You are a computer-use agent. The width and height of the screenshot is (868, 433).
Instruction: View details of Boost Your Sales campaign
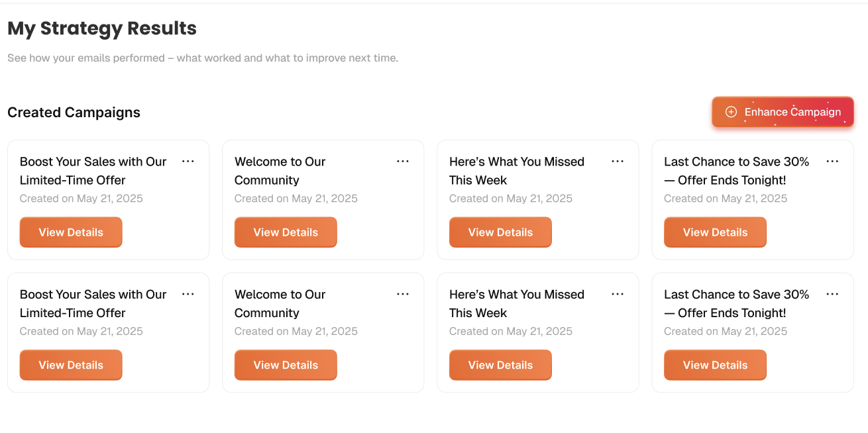coord(71,232)
